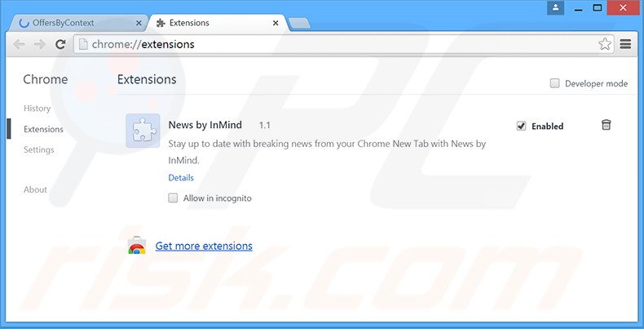Screen dimensions: 644x329
Task: Uncheck the Enabled checkbox for News by InMind
Action: click(x=521, y=126)
